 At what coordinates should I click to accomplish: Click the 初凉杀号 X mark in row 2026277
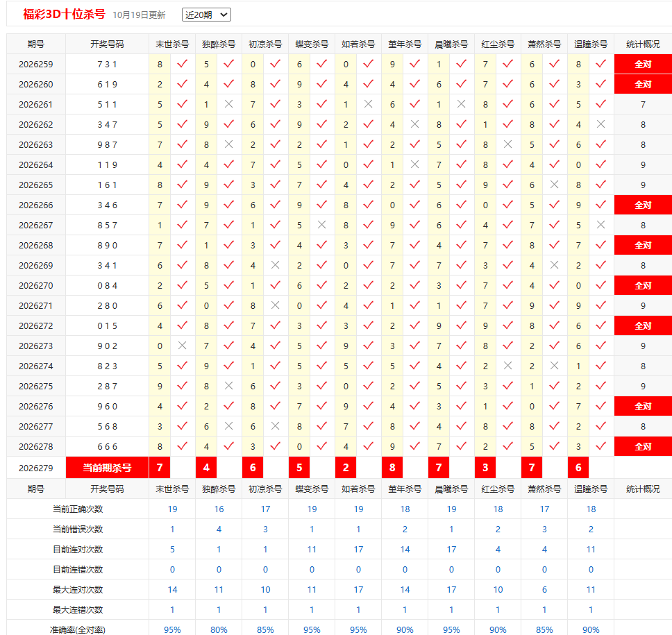275,426
